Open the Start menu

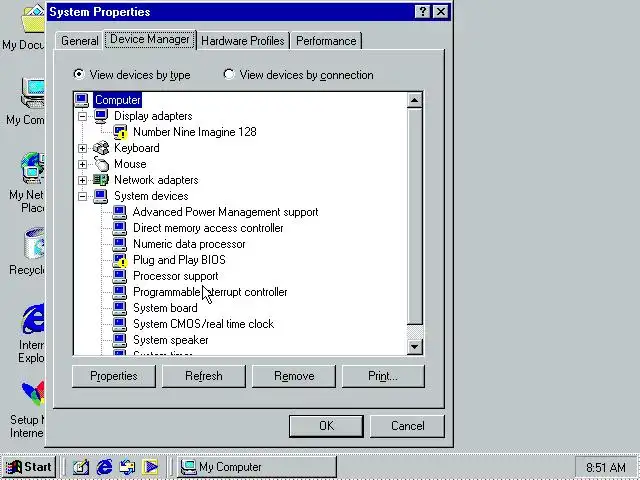[x=29, y=467]
